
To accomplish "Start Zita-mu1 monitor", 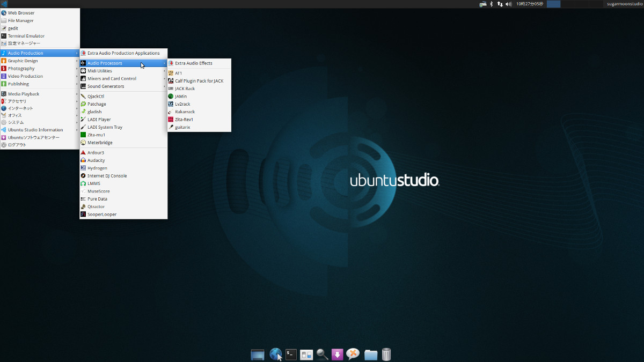I will 123,135.
